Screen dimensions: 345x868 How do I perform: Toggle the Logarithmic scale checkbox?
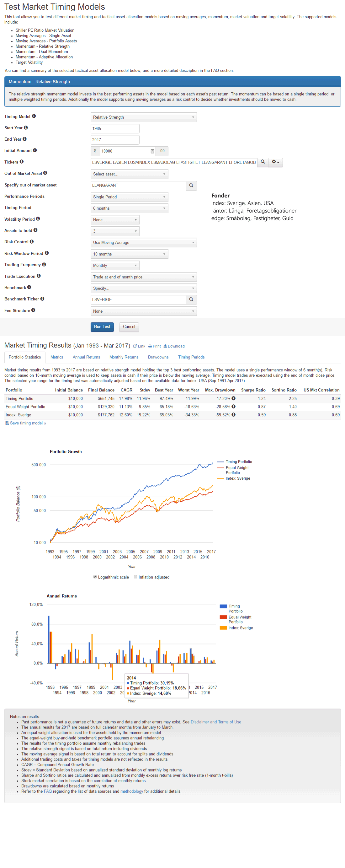pos(95,577)
